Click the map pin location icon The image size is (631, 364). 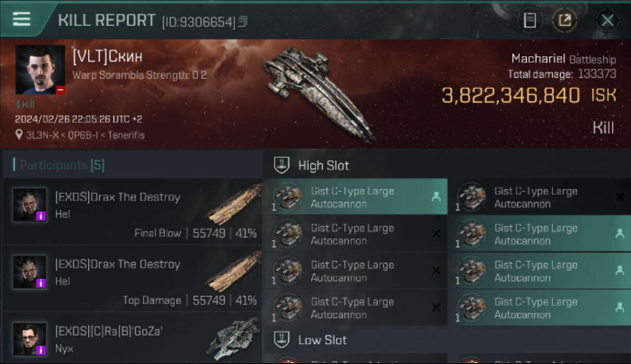[x=19, y=135]
